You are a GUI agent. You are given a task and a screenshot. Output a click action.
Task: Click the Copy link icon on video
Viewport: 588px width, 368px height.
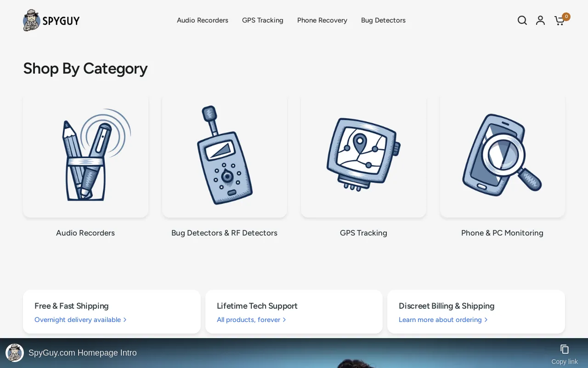coord(565,350)
